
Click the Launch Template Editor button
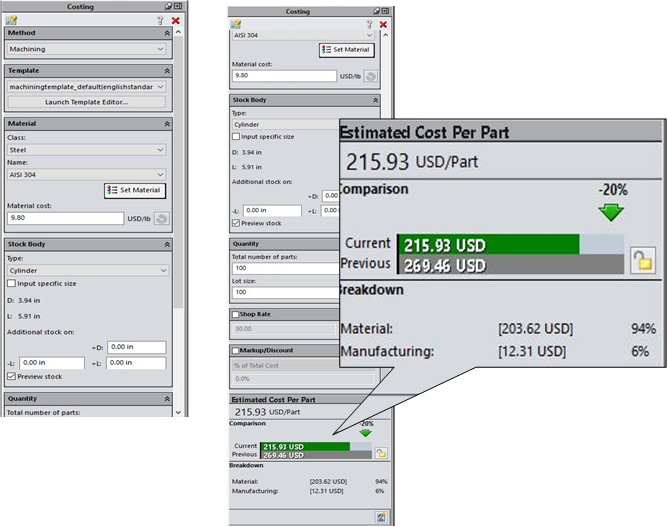pyautogui.click(x=87, y=102)
